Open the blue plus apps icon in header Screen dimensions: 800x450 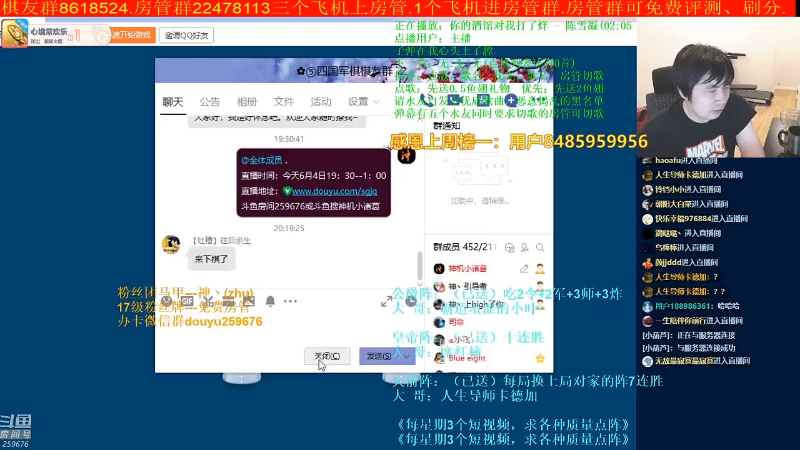(x=511, y=100)
